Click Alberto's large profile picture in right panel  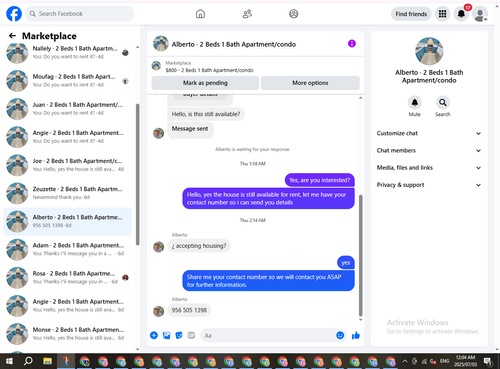[x=429, y=51]
